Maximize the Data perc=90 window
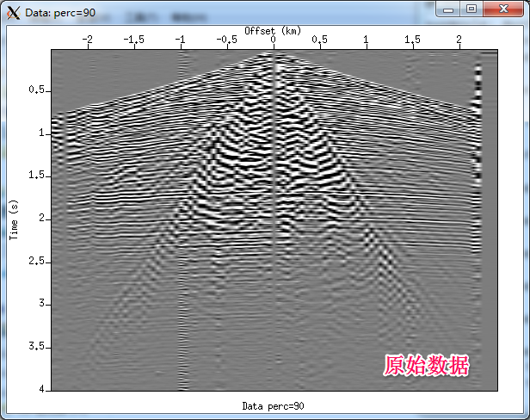Image resolution: width=530 pixels, height=420 pixels. 471,9
